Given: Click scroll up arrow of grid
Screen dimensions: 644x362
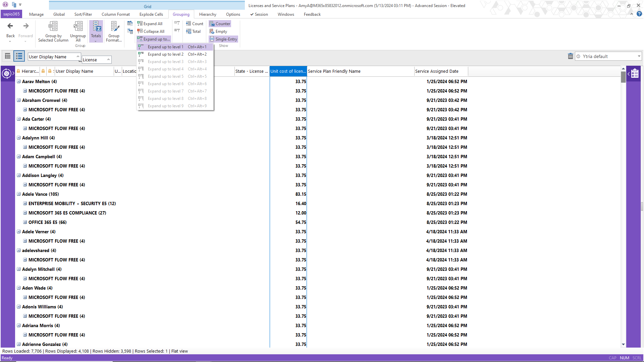Looking at the screenshot, I should tap(623, 69).
